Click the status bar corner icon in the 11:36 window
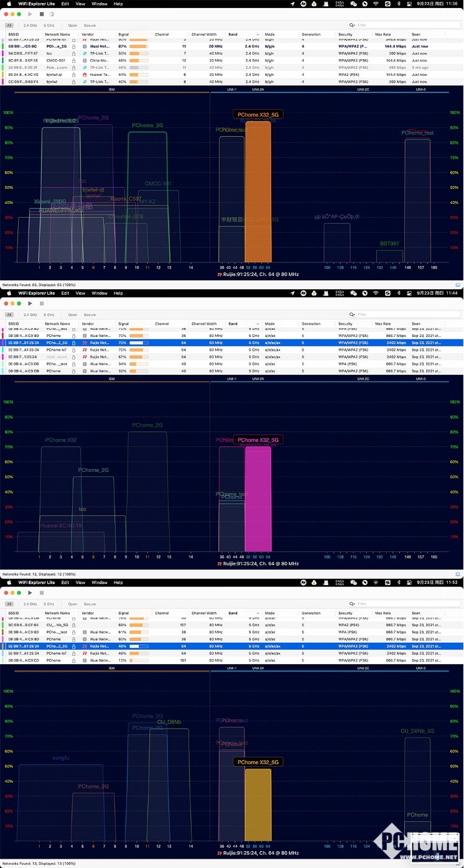 pos(458,284)
